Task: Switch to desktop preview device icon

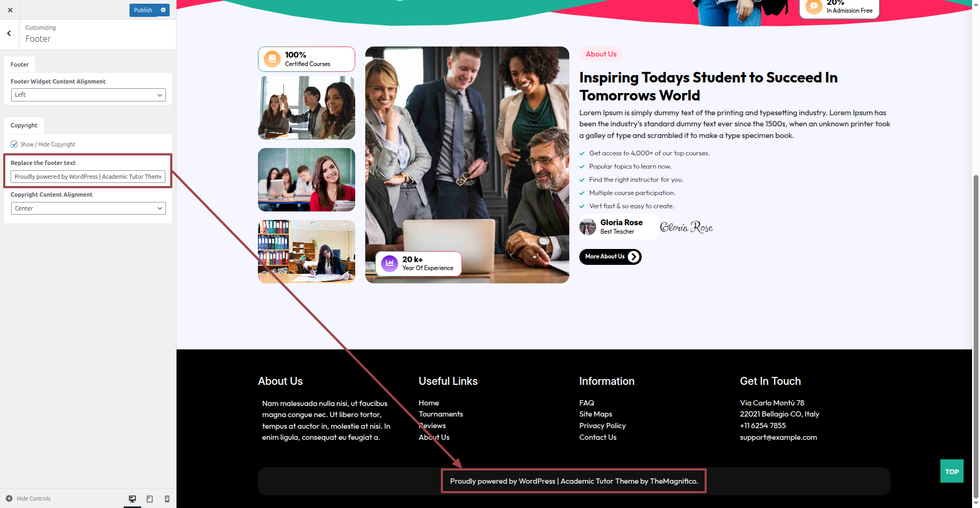Action: (132, 498)
